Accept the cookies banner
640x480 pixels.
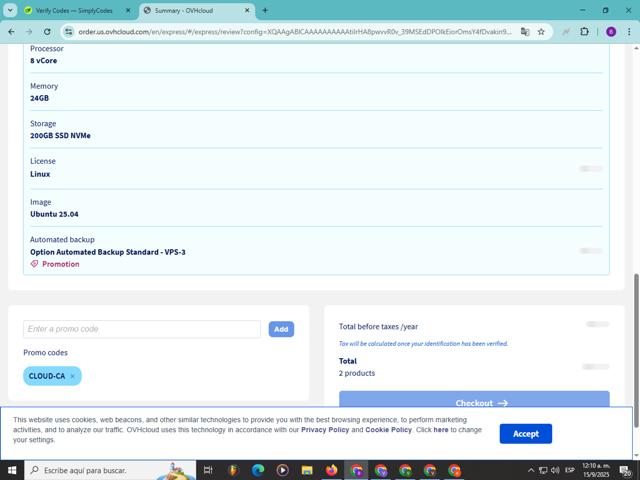526,433
